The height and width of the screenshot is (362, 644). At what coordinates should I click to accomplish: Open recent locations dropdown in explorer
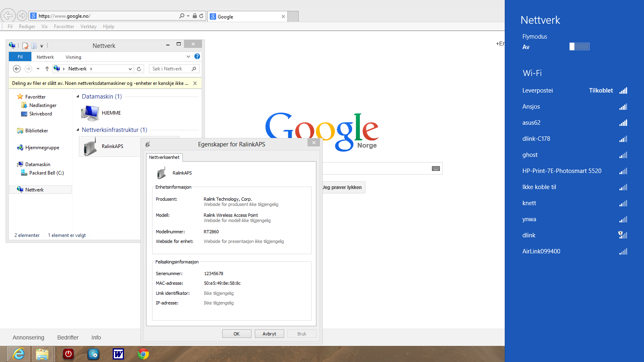(x=38, y=69)
